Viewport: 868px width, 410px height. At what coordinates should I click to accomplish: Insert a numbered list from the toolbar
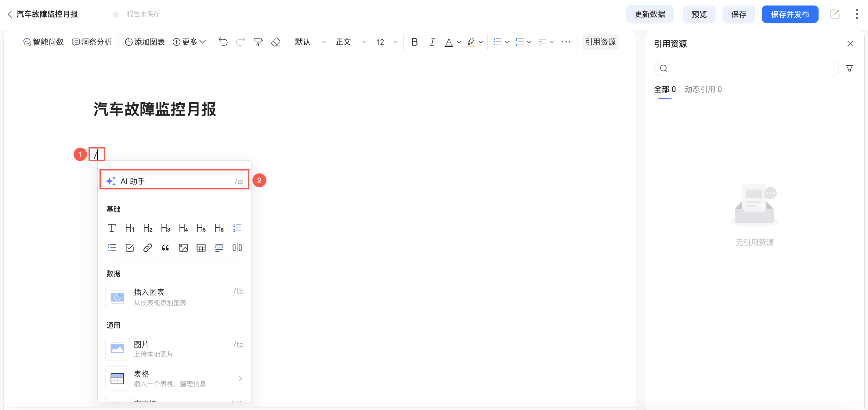coord(519,42)
